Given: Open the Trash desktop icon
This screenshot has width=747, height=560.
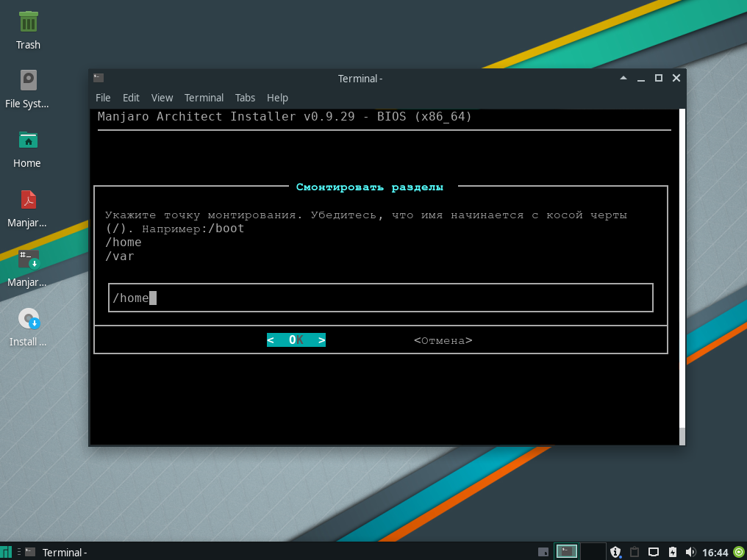Looking at the screenshot, I should pos(28,22).
